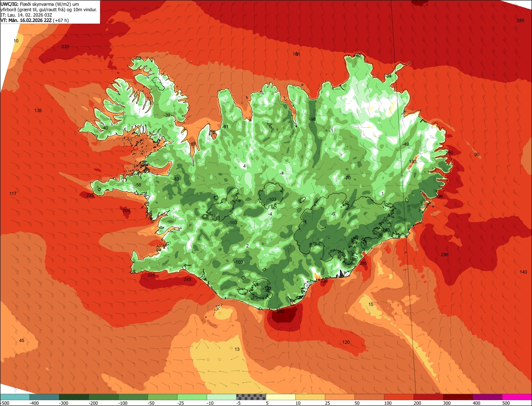Select the dark red 300 to 400 swatch
The image size is (532, 406).
(458, 397)
